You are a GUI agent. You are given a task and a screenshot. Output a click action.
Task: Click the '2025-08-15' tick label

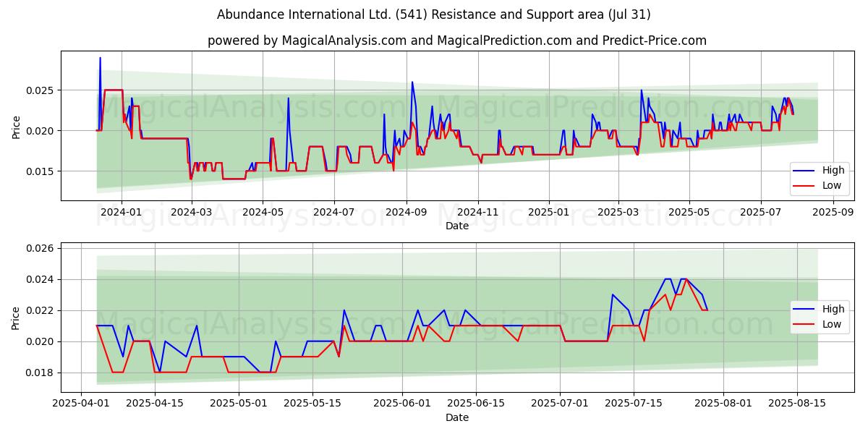coord(797,404)
